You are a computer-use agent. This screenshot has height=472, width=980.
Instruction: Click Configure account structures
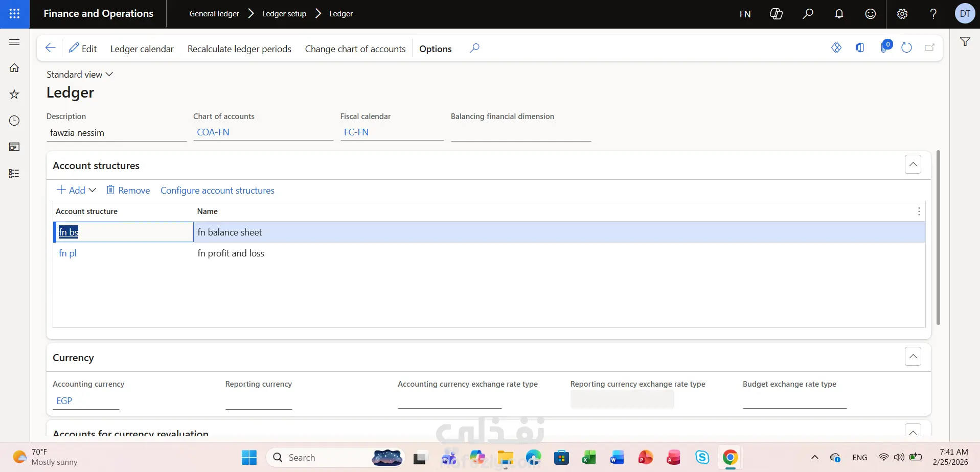click(217, 191)
